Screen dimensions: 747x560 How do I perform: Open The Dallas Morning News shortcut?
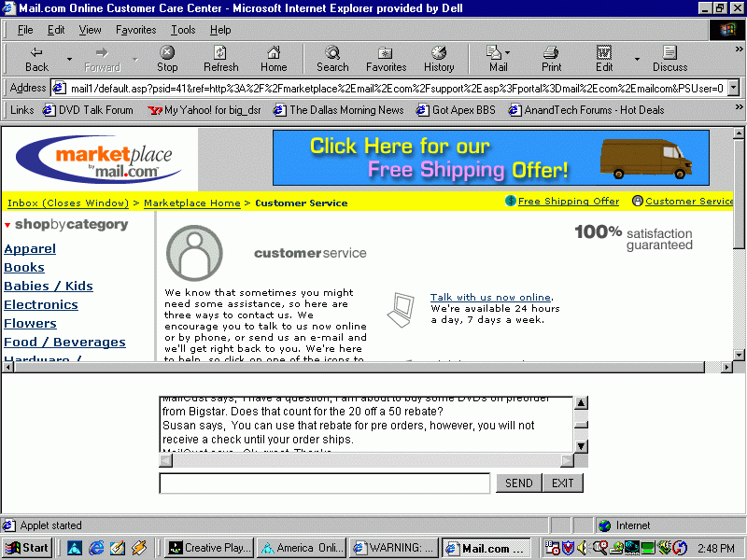338,110
